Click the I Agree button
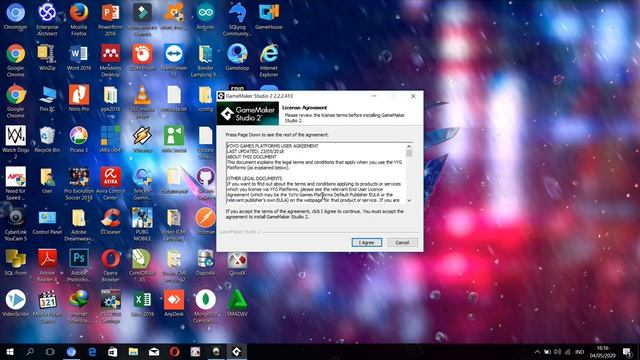The image size is (640, 360). (x=367, y=242)
